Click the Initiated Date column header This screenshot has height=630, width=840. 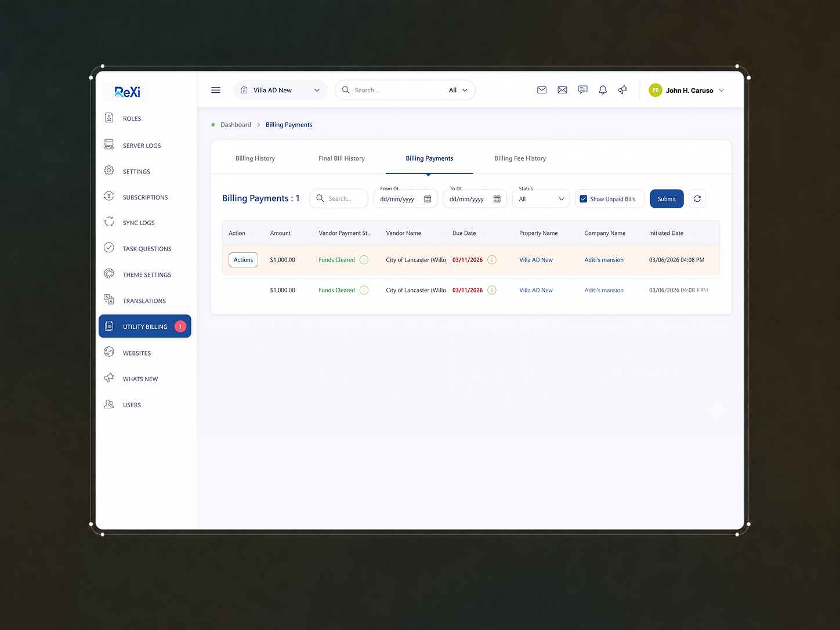(x=666, y=233)
